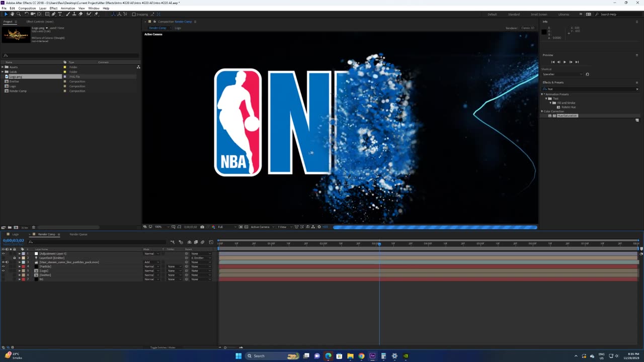Select the Render Comp project item

[18, 91]
